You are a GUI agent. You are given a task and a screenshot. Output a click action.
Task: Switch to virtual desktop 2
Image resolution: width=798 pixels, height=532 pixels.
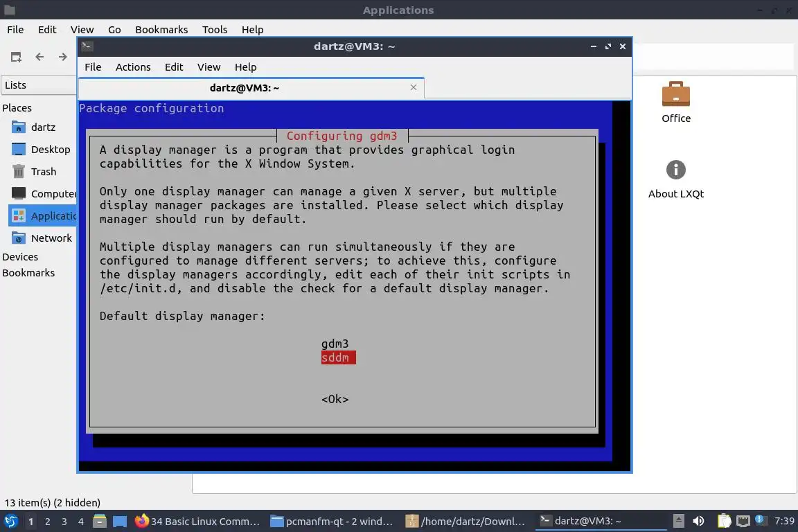pyautogui.click(x=48, y=522)
